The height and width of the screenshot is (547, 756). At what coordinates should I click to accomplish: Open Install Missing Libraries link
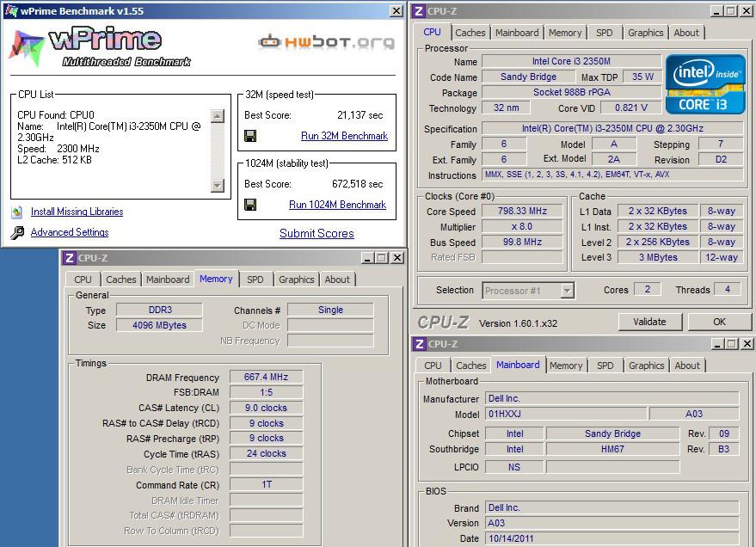(x=77, y=212)
